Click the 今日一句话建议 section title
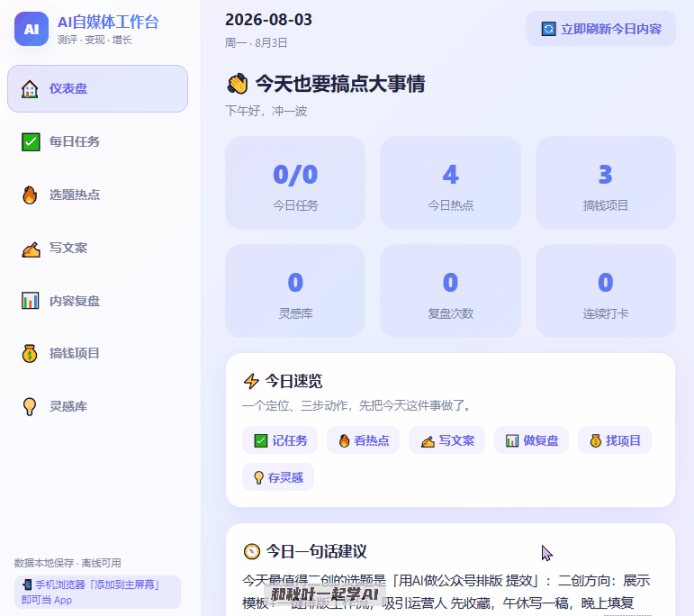 (x=317, y=552)
